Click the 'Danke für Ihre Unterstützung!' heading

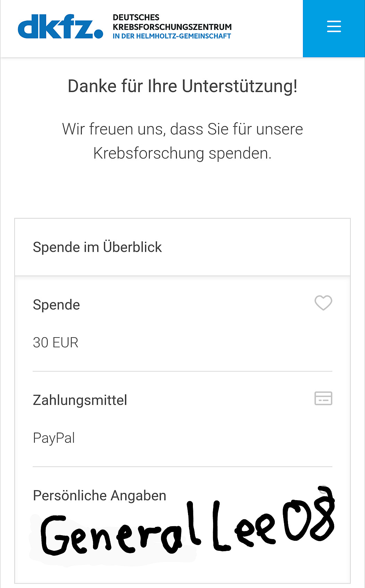click(182, 86)
